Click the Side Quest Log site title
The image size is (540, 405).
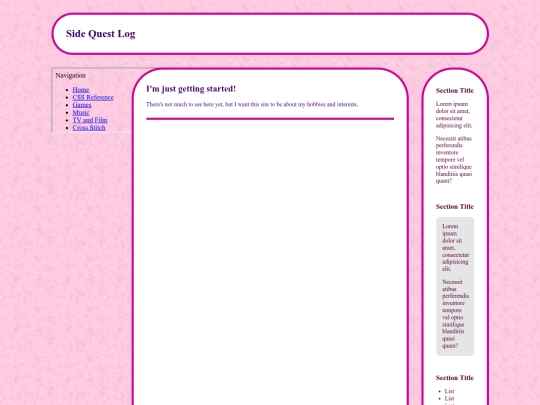point(101,34)
